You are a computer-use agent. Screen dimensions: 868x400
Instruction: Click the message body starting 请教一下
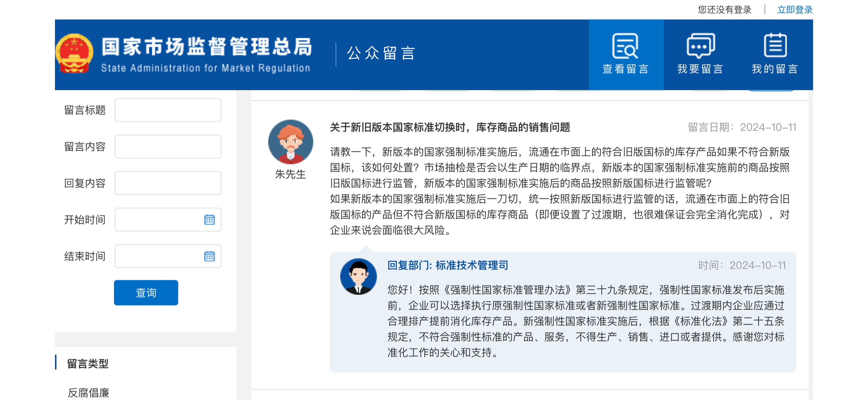[x=560, y=191]
